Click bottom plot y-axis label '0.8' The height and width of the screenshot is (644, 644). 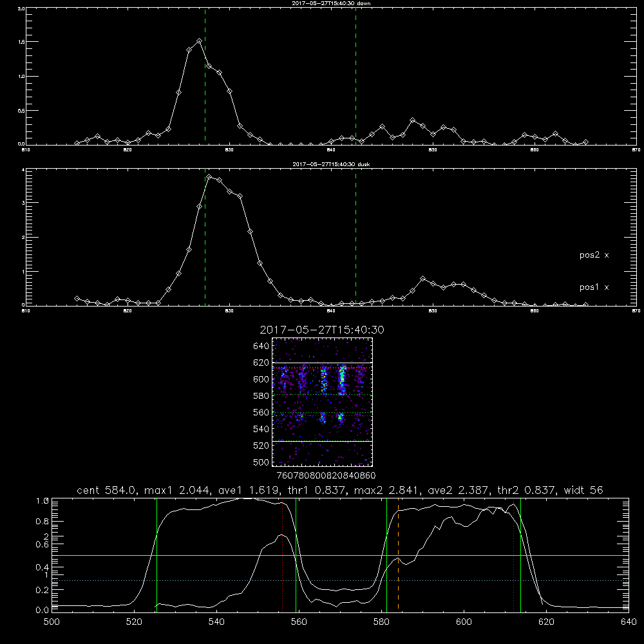43,522
